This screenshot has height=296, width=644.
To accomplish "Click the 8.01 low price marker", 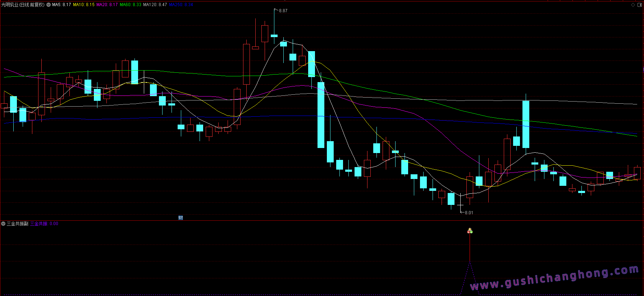I will pyautogui.click(x=469, y=213).
